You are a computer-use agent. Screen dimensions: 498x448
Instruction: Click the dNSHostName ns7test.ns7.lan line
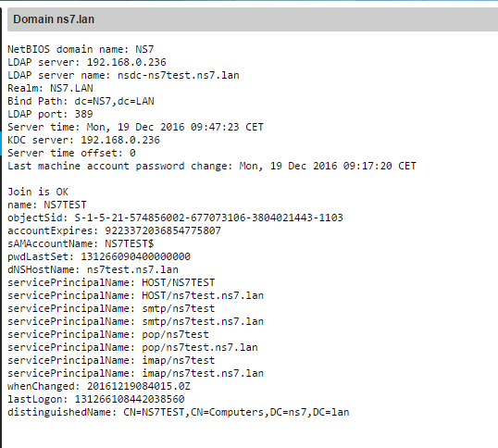pyautogui.click(x=93, y=269)
